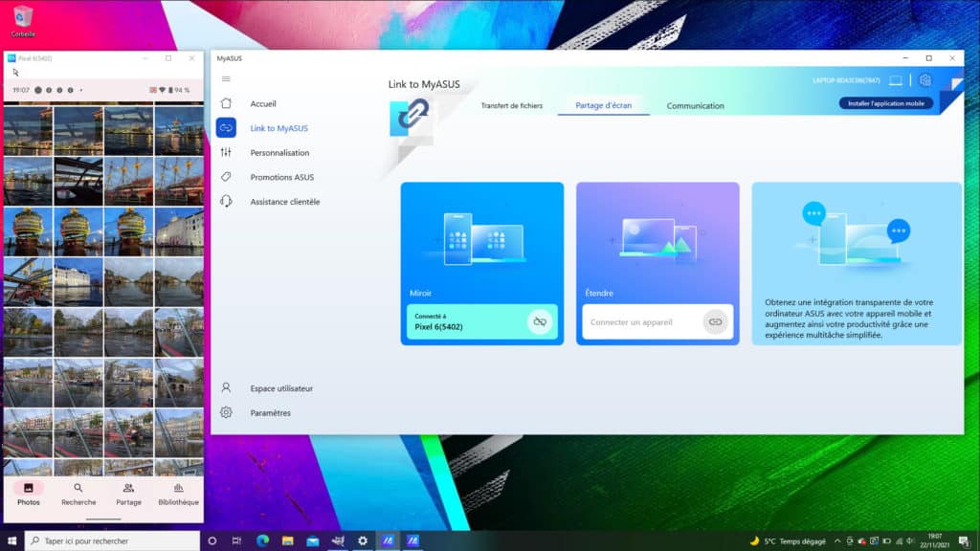Open Personnalisation menu entry

click(x=279, y=152)
